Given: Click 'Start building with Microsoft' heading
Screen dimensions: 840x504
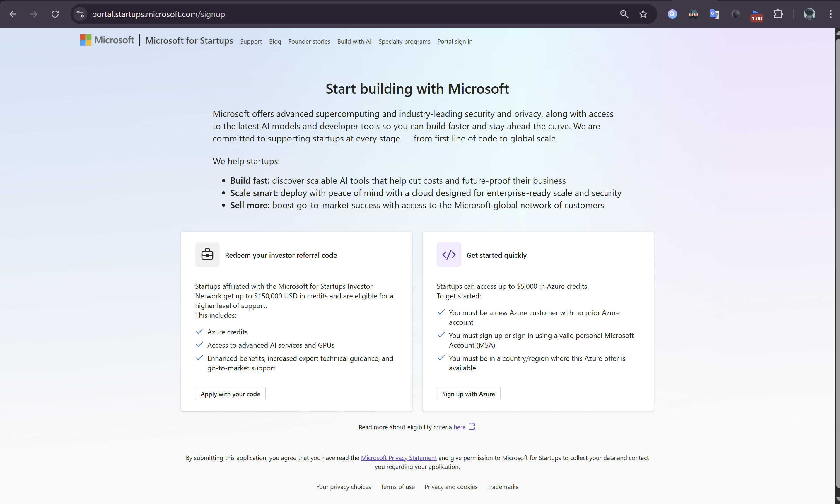Looking at the screenshot, I should tap(417, 89).
